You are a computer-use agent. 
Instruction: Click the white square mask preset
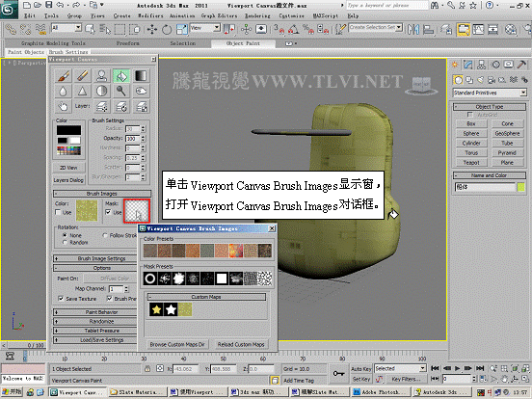[x=222, y=279]
